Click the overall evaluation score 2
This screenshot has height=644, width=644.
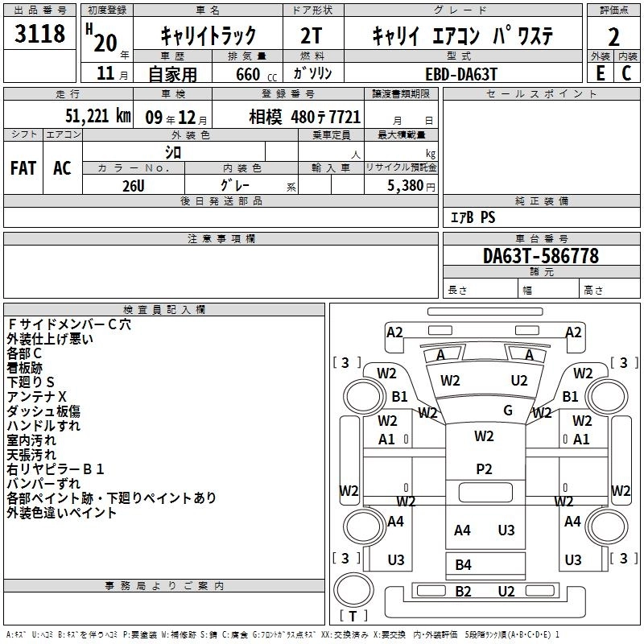(613, 37)
